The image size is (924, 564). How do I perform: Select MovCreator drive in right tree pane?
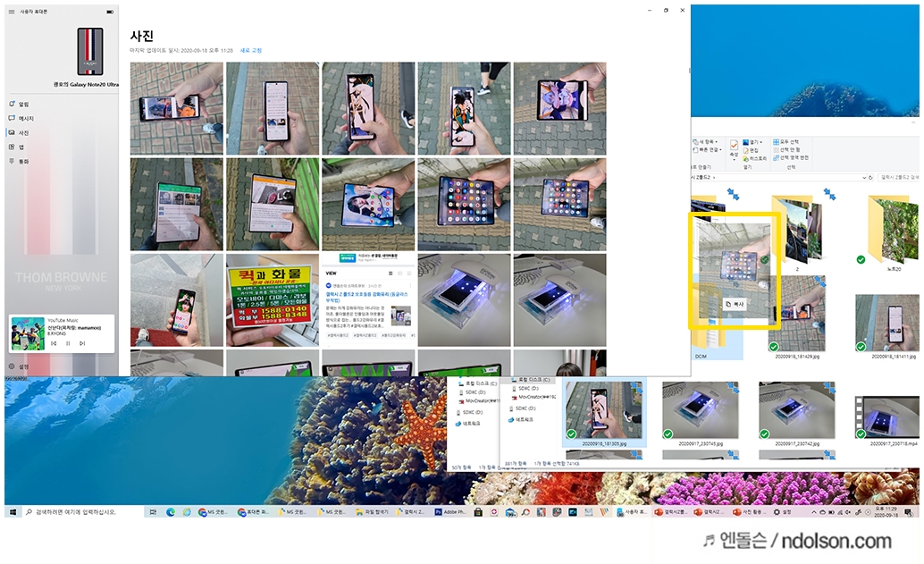tap(533, 397)
